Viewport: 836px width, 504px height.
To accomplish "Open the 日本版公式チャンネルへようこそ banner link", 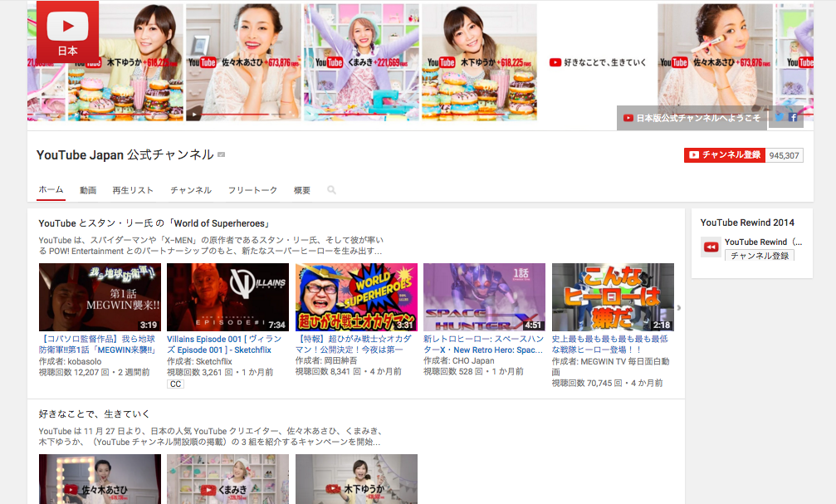I will pos(692,118).
